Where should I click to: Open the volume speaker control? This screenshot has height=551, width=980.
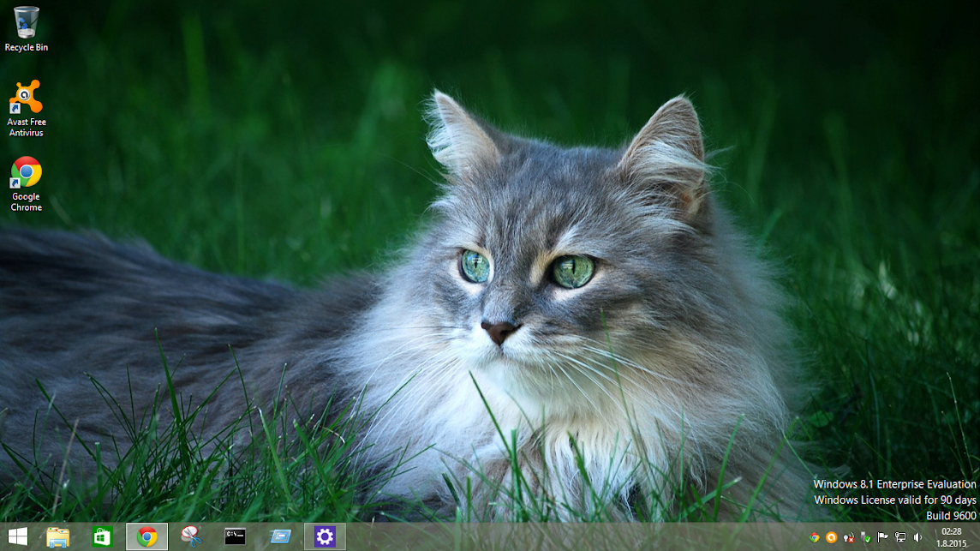(917, 537)
